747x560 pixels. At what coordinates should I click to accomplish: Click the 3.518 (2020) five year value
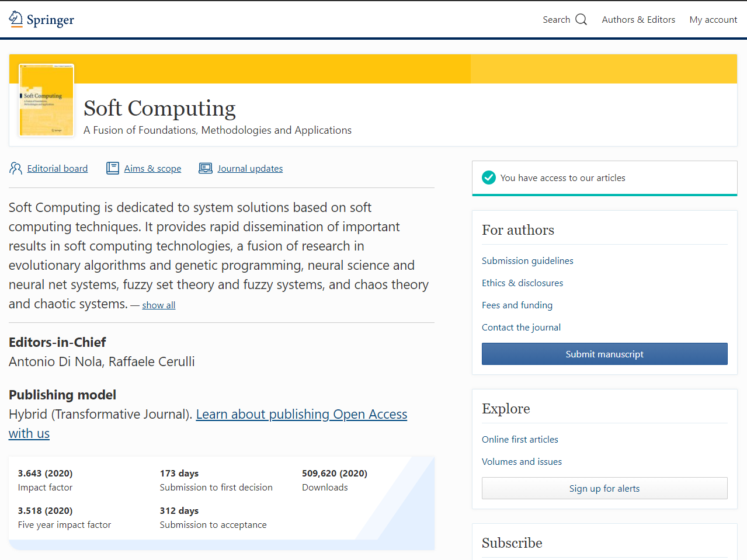46,511
